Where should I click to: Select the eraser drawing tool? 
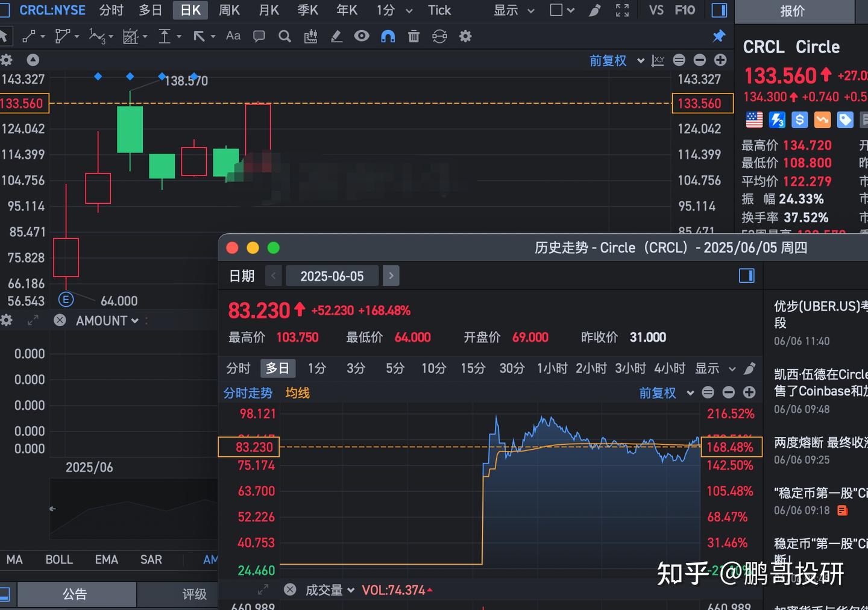(336, 37)
